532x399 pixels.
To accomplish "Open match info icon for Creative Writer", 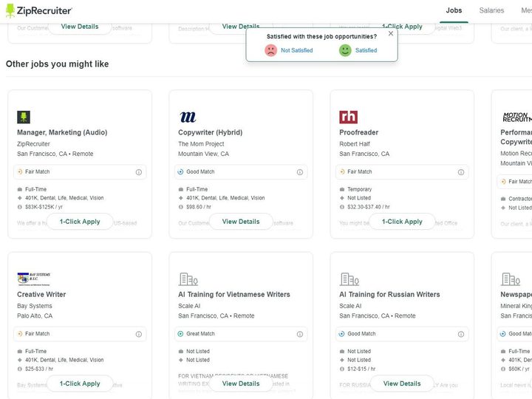I will (139, 334).
